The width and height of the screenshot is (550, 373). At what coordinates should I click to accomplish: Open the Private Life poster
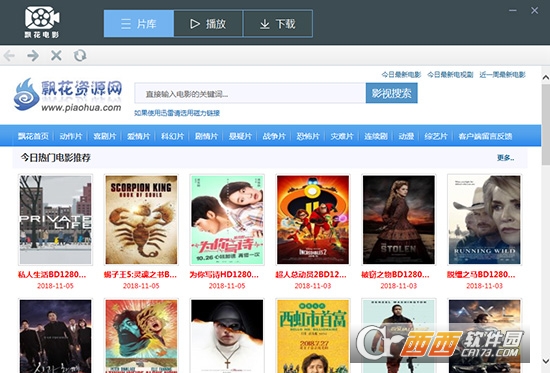[55, 220]
